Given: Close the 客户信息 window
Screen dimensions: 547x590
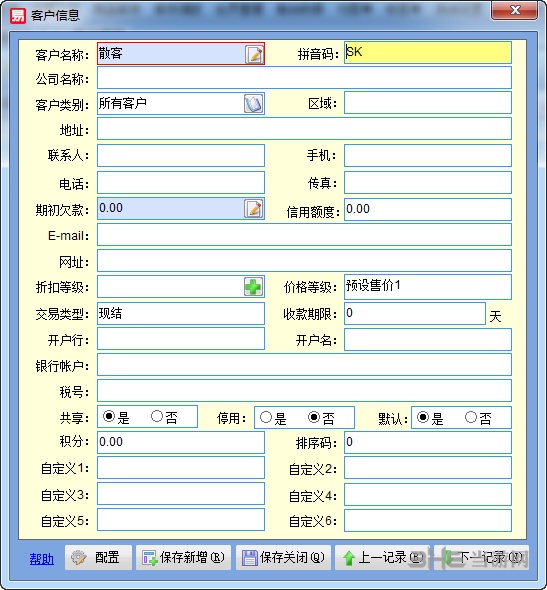Looking at the screenshot, I should tap(514, 10).
